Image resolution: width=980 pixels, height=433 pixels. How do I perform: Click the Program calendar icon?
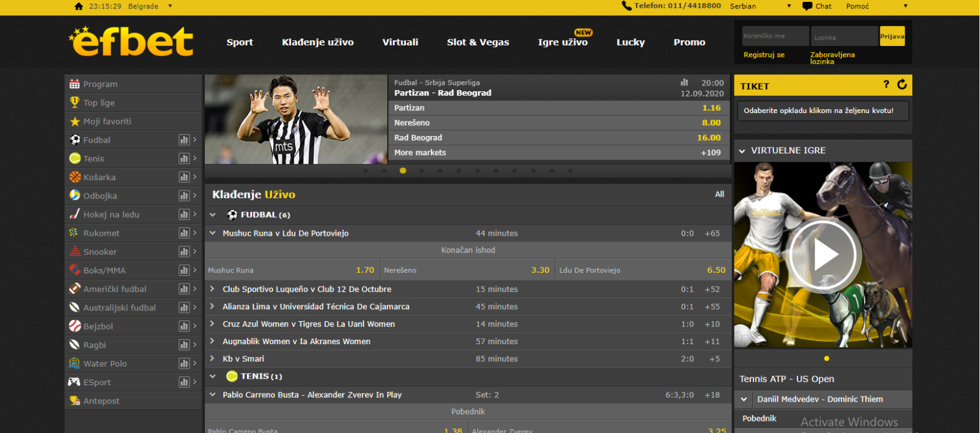(x=75, y=84)
